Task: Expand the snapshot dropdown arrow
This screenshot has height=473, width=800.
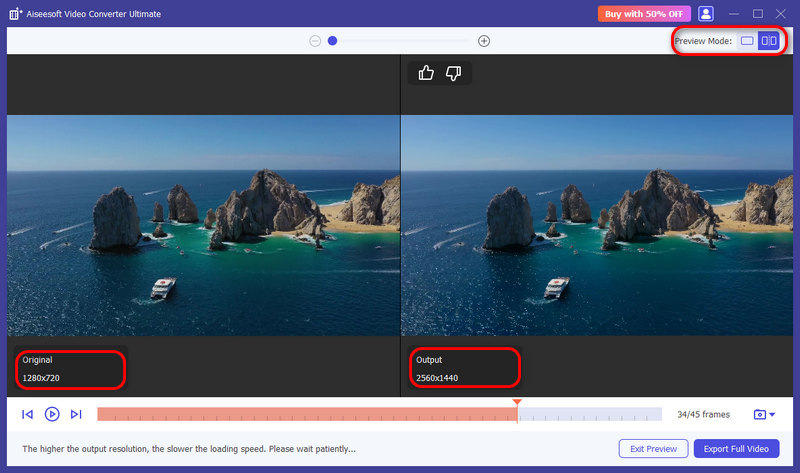Action: (x=772, y=414)
